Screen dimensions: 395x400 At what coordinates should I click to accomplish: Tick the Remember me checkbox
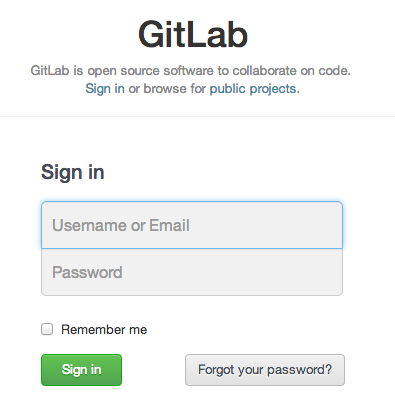coord(47,329)
